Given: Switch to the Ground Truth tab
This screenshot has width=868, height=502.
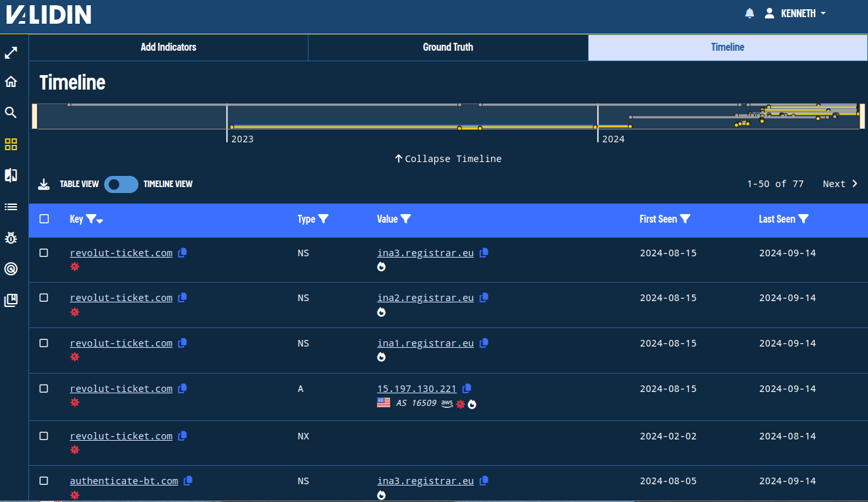Looking at the screenshot, I should [448, 47].
